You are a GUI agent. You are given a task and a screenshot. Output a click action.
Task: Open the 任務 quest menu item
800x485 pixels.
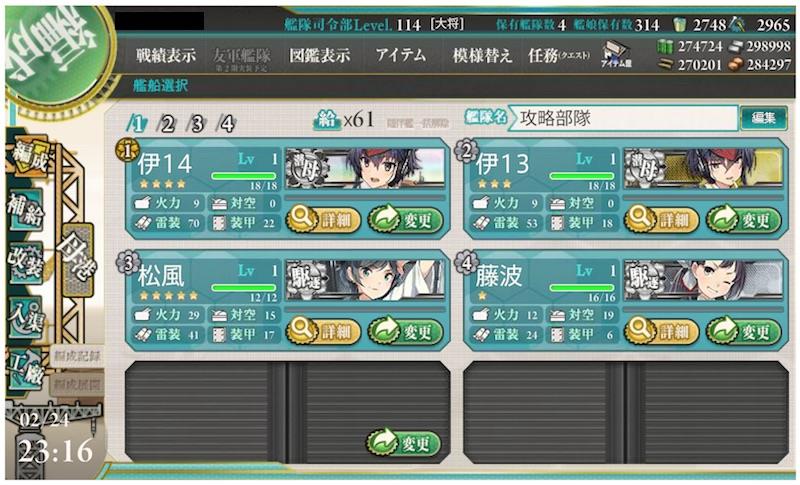click(559, 55)
